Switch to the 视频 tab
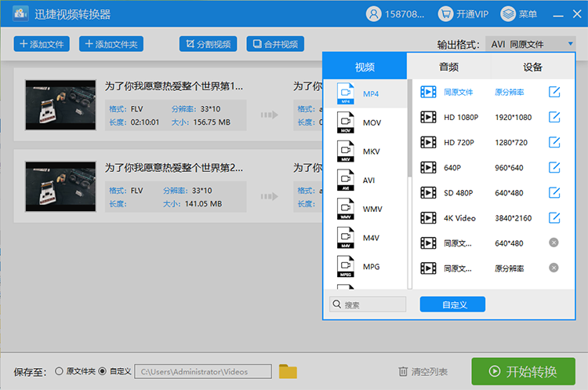 pyautogui.click(x=365, y=67)
